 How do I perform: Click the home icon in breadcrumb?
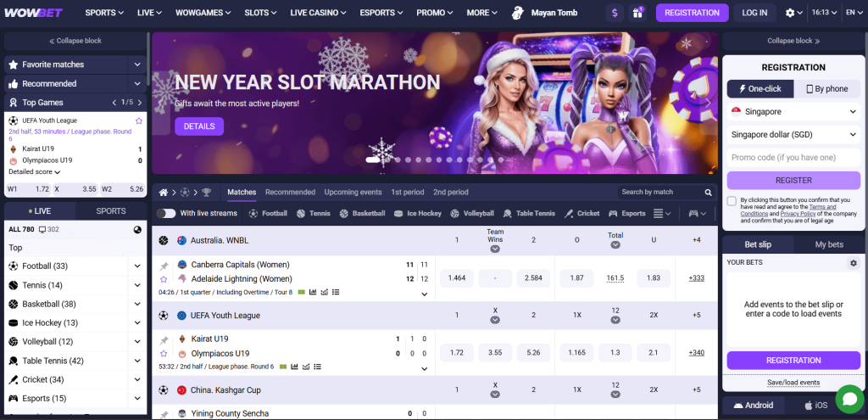164,193
